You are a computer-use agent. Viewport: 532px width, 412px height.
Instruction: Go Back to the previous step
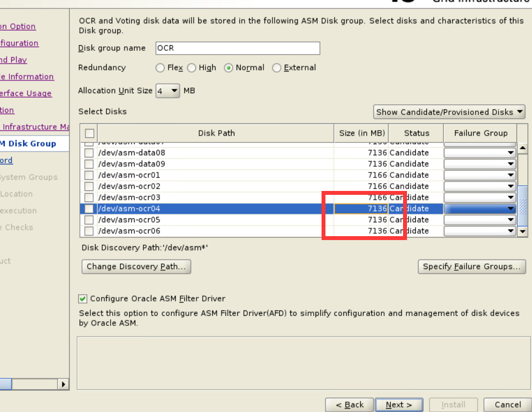coord(349,405)
